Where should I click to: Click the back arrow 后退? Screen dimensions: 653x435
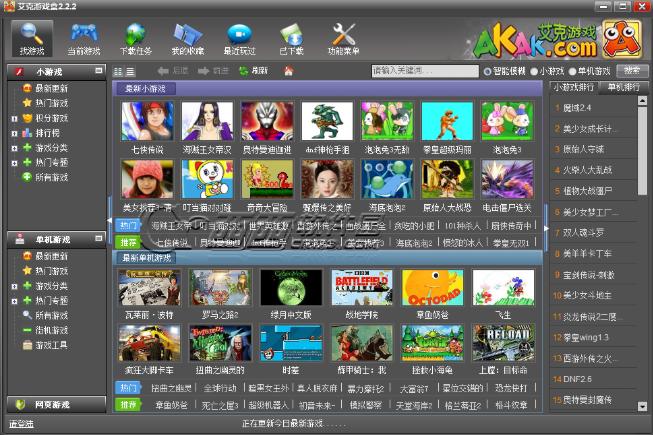click(173, 71)
